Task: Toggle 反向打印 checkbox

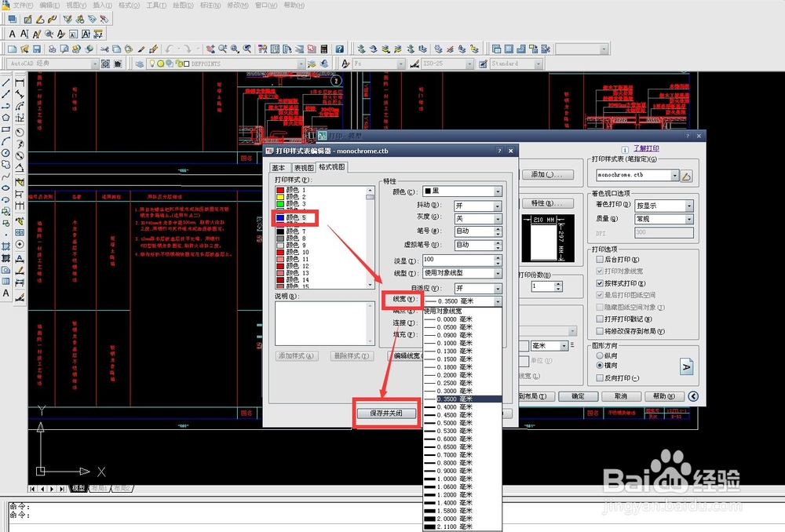Action: pos(600,378)
